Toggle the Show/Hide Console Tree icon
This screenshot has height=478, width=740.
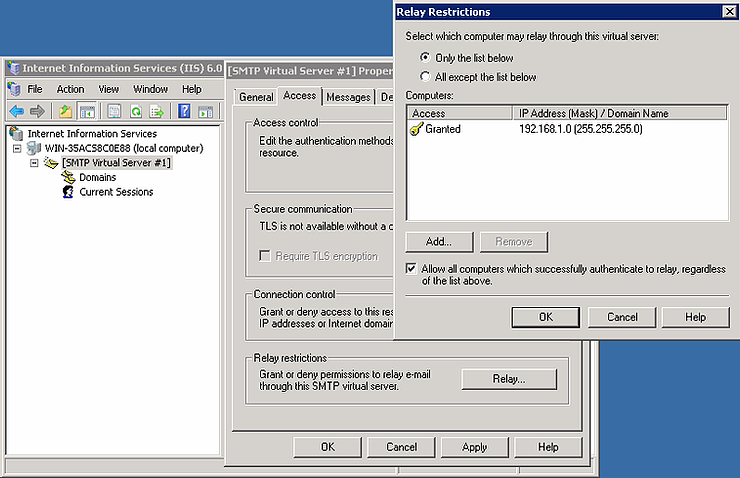[x=87, y=111]
